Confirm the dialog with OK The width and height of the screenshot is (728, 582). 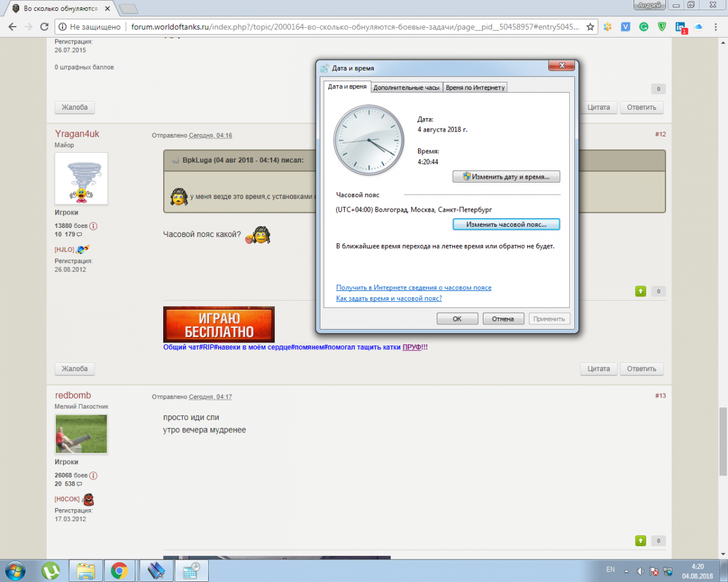pos(457,318)
